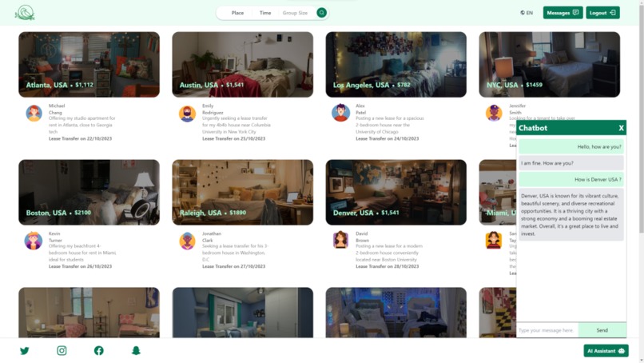
Task: Open the Twitter icon in the footer
Action: tap(25, 351)
